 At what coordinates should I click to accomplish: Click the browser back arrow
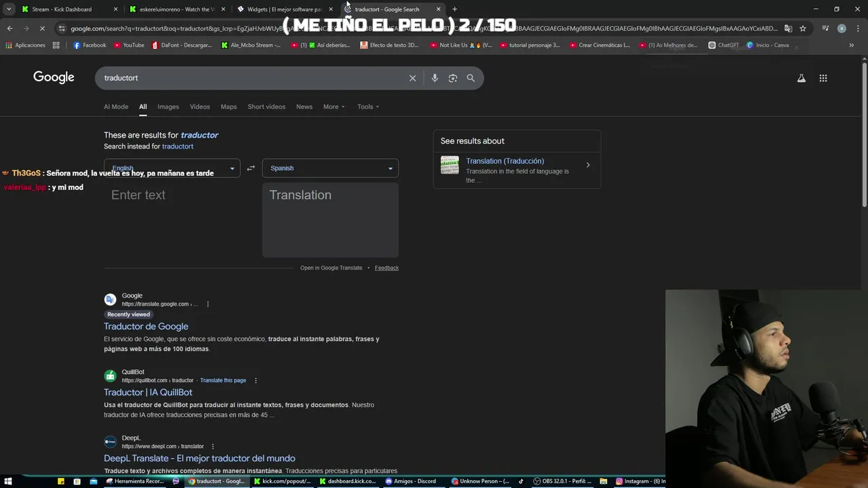[x=9, y=28]
